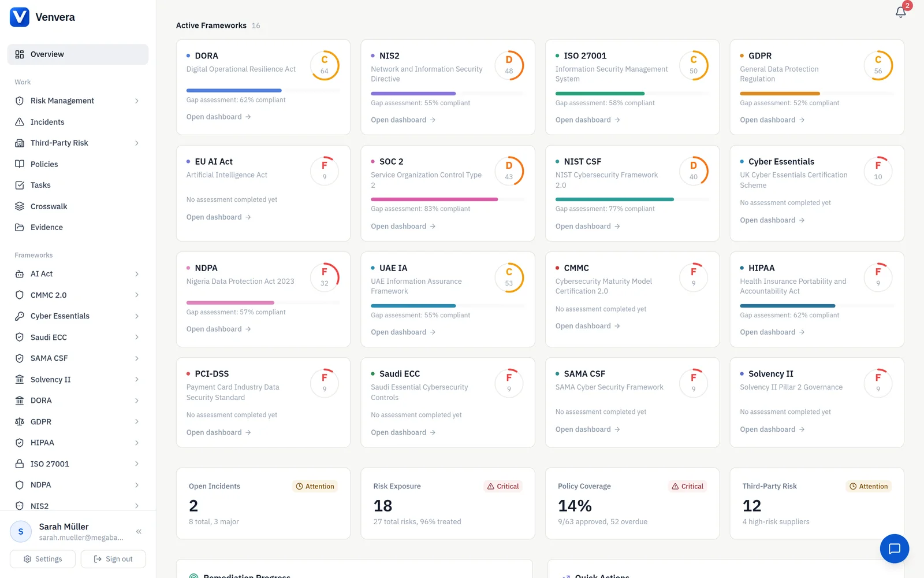Image resolution: width=924 pixels, height=578 pixels.
Task: Expand Saudi ECC framework chevron
Action: click(137, 337)
